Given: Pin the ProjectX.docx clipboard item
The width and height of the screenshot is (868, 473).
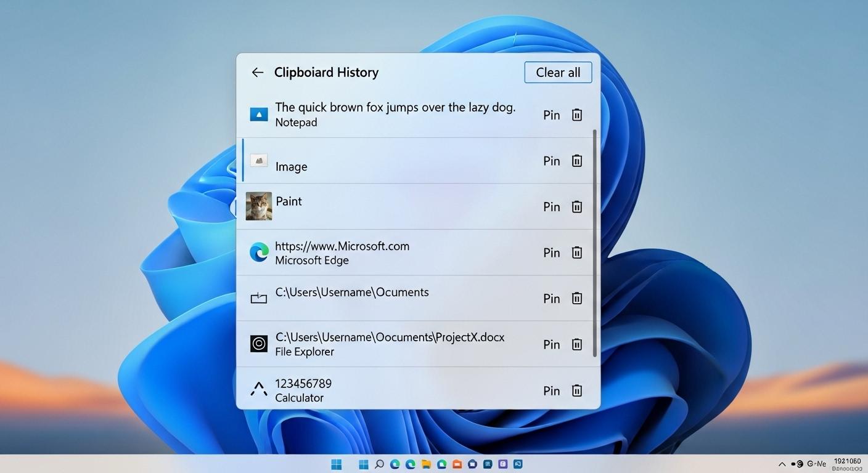Looking at the screenshot, I should pos(551,344).
